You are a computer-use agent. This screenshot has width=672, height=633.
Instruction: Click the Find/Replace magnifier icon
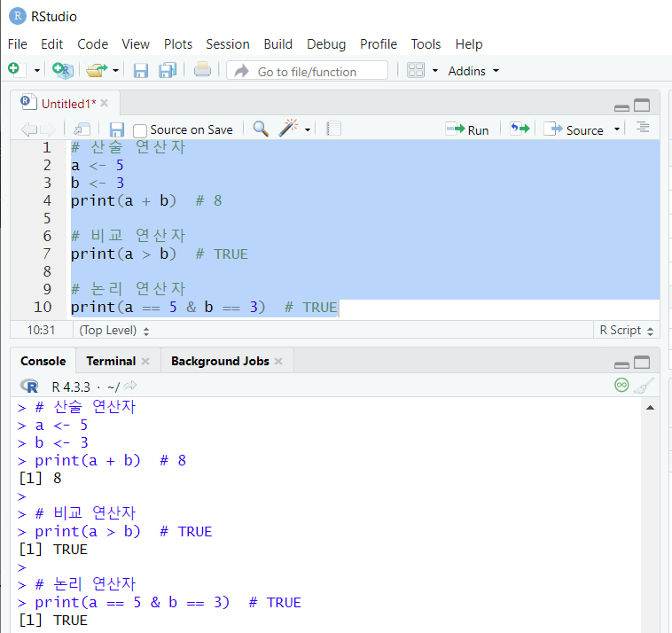pyautogui.click(x=261, y=129)
